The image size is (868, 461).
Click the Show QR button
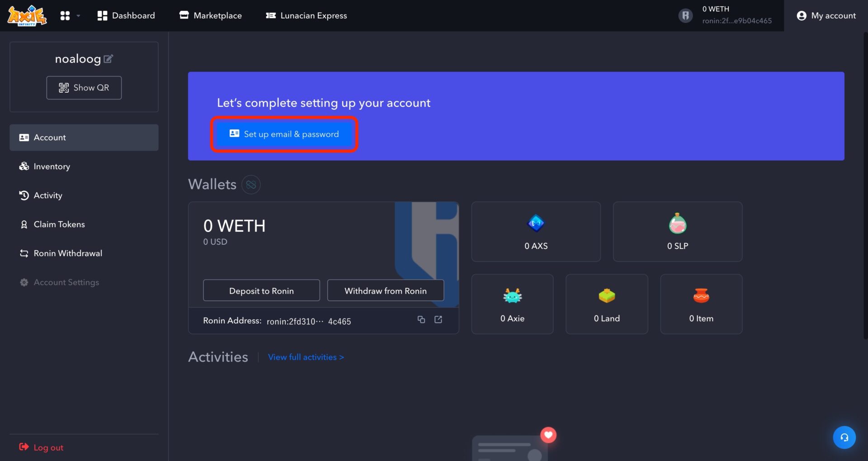point(84,88)
